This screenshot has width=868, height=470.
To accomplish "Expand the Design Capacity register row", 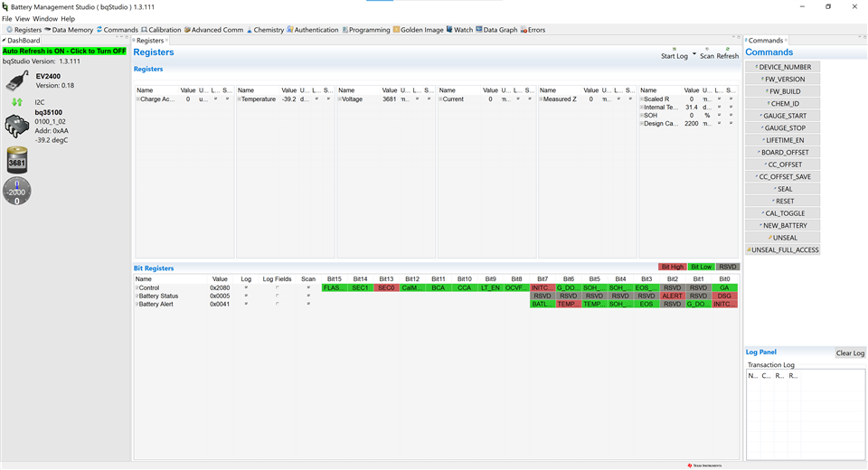I will tap(642, 124).
